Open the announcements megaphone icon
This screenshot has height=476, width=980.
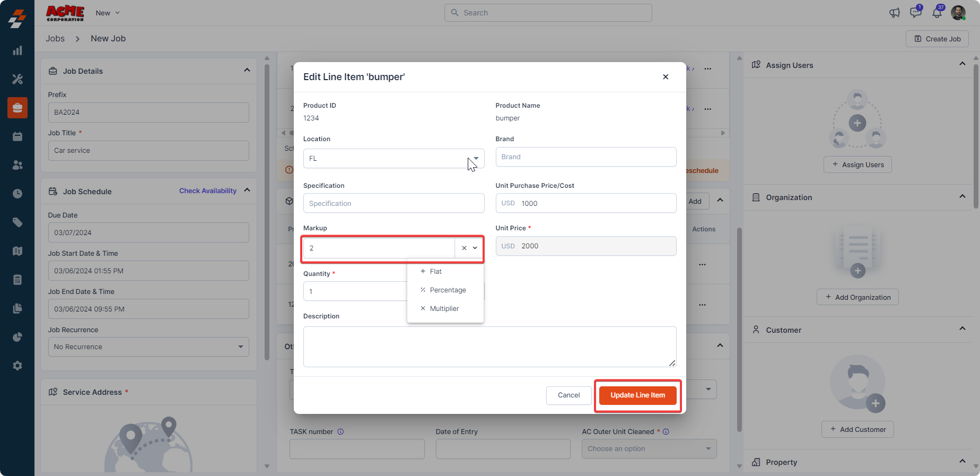point(894,13)
